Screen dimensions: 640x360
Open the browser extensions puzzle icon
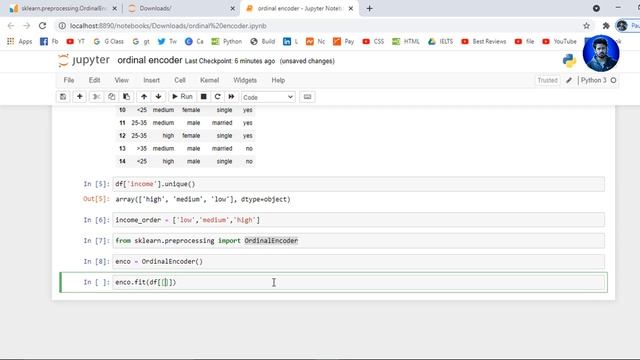606,26
